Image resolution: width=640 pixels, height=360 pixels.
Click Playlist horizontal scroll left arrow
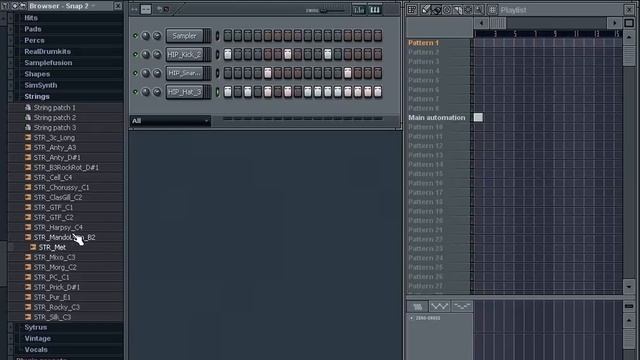(481, 23)
